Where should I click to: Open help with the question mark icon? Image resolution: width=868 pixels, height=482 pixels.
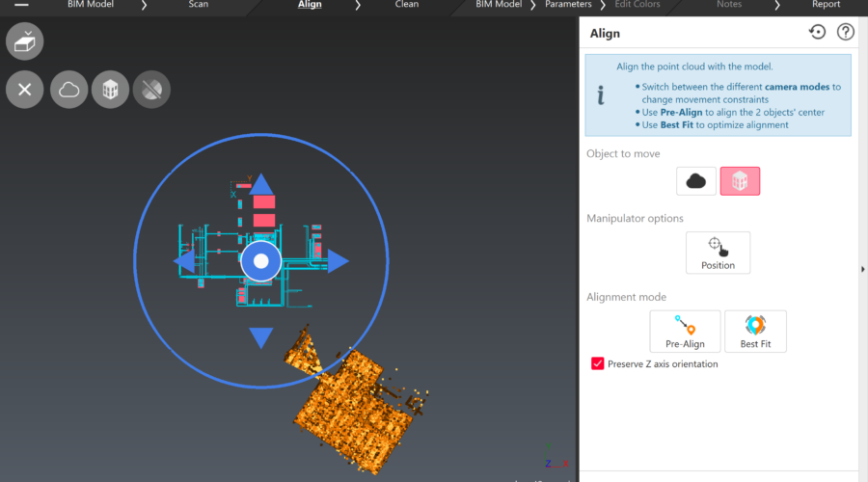pos(846,33)
